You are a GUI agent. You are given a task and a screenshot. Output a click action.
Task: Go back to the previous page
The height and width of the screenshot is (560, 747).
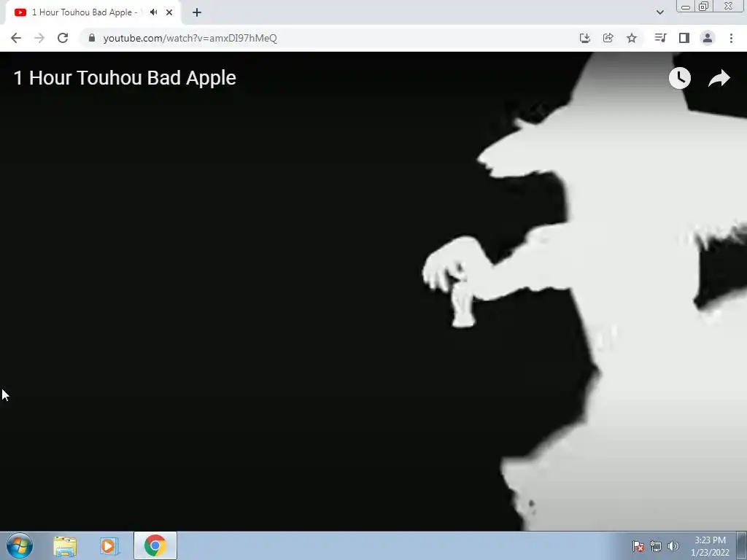coord(16,38)
